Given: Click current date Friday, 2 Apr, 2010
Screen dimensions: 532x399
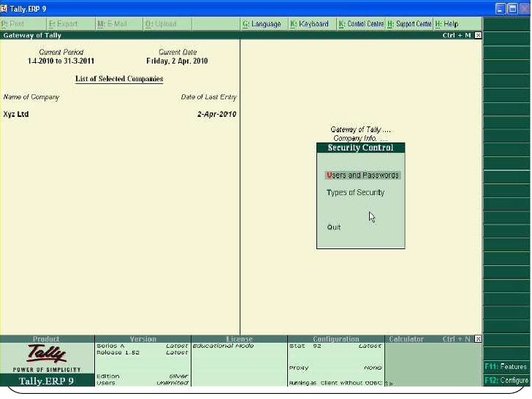Looking at the screenshot, I should 177,61.
